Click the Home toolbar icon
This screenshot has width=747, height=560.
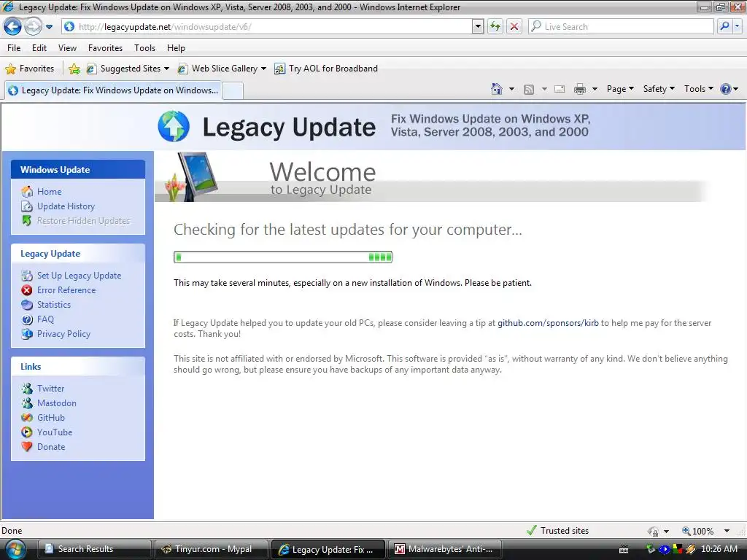[497, 89]
